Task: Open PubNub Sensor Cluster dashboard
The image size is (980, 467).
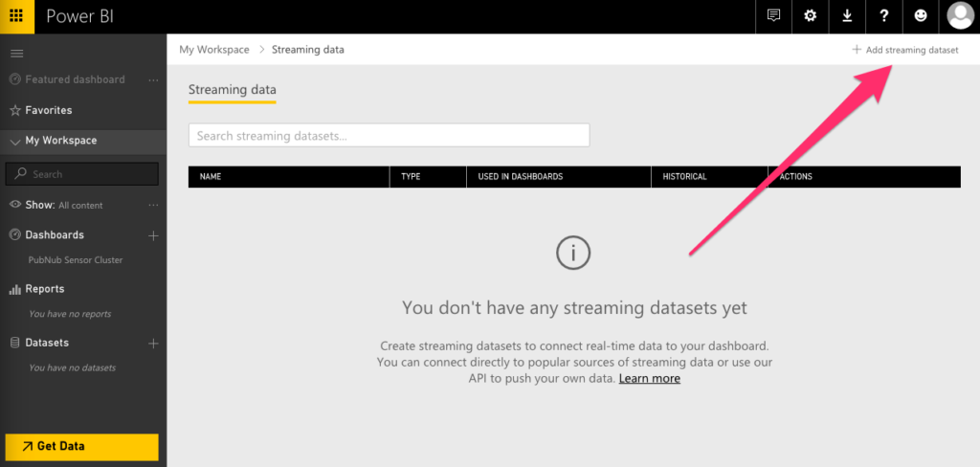Action: click(76, 259)
